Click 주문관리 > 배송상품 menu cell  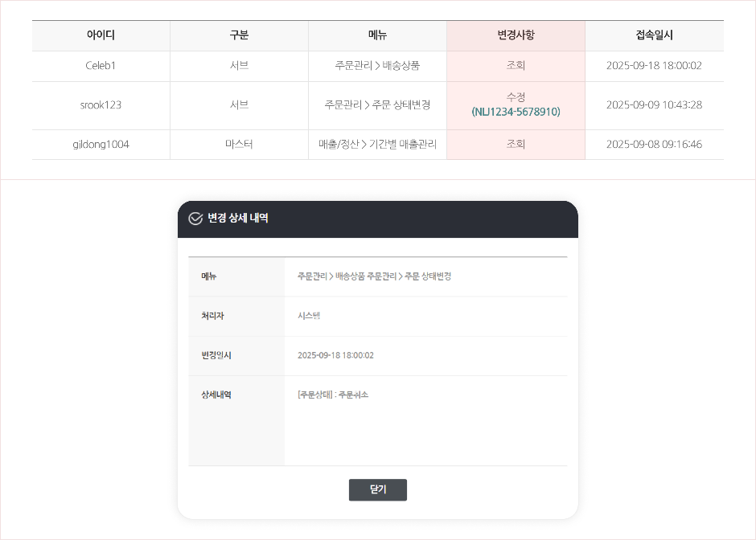point(377,66)
